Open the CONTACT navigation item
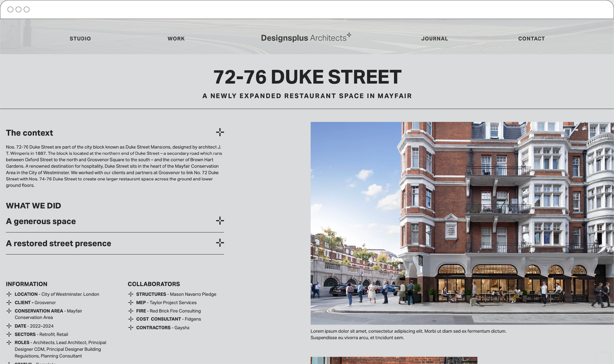This screenshot has width=614, height=364. 531,39
